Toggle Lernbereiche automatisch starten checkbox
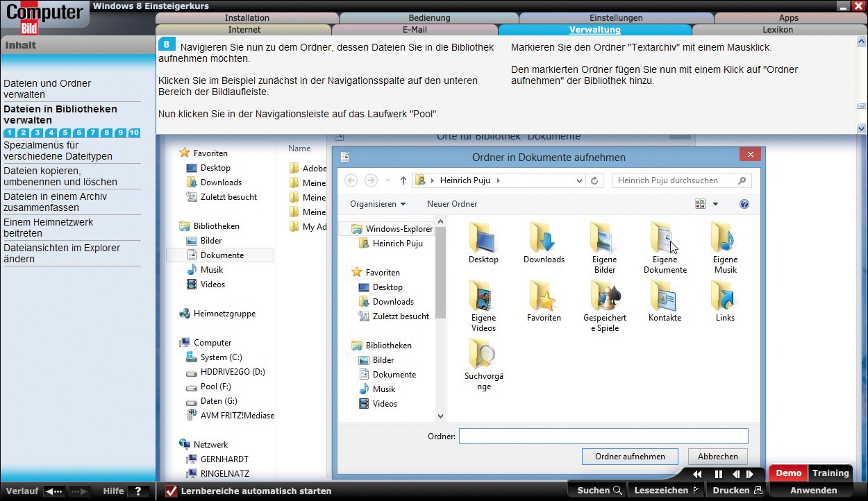Screen dimensions: 868x501 (x=171, y=491)
